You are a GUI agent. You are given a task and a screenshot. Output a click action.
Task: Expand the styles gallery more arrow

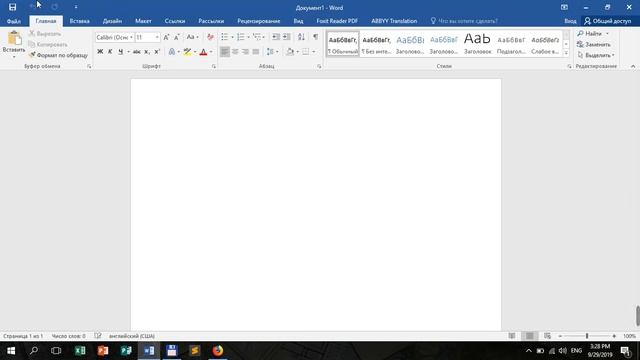(x=566, y=53)
